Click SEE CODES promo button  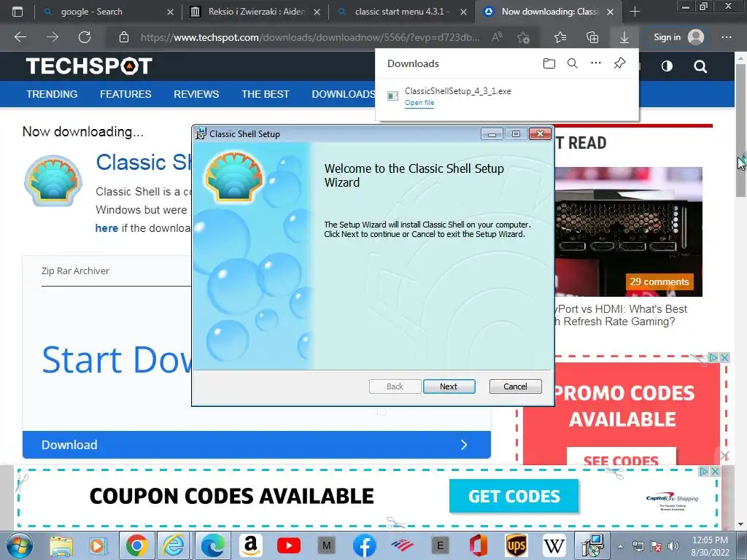click(x=622, y=457)
